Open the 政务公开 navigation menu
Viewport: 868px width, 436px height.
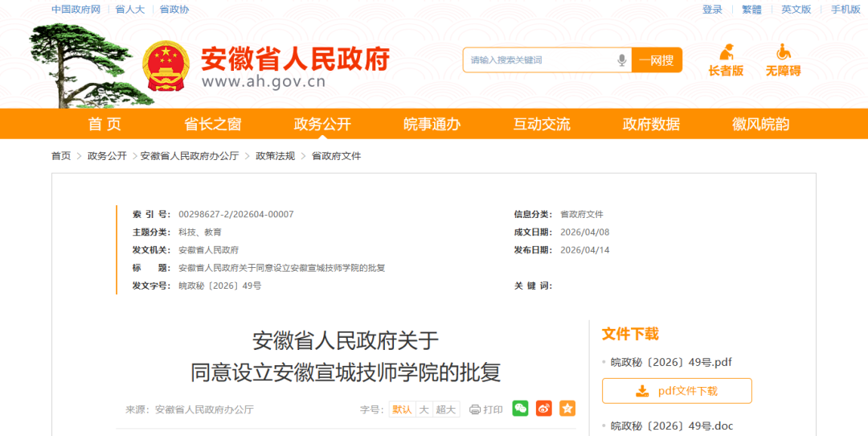coord(322,124)
